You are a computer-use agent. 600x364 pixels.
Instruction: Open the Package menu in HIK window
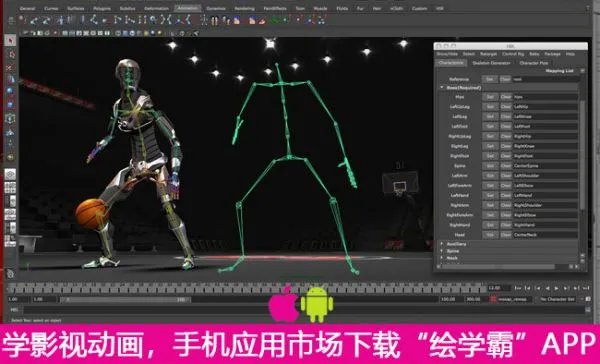click(552, 54)
